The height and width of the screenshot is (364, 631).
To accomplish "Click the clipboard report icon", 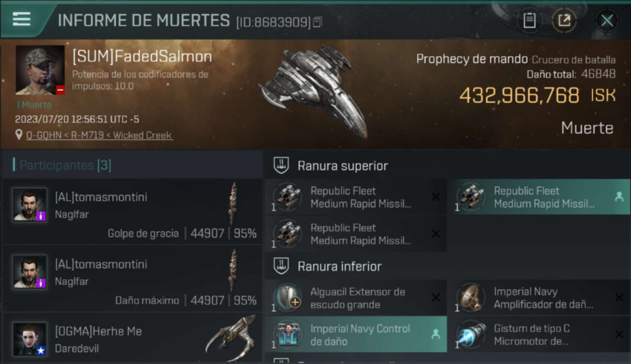I will point(529,20).
